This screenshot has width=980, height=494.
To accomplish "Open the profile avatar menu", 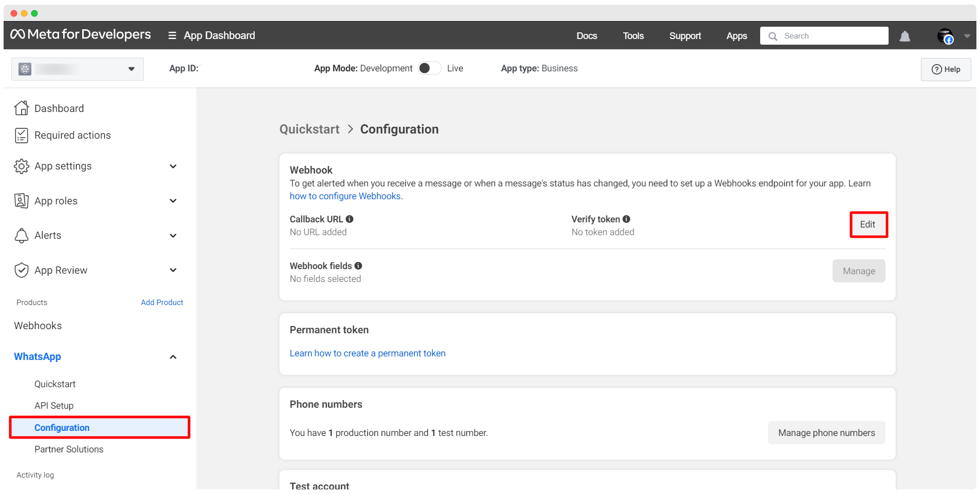I will click(x=945, y=36).
